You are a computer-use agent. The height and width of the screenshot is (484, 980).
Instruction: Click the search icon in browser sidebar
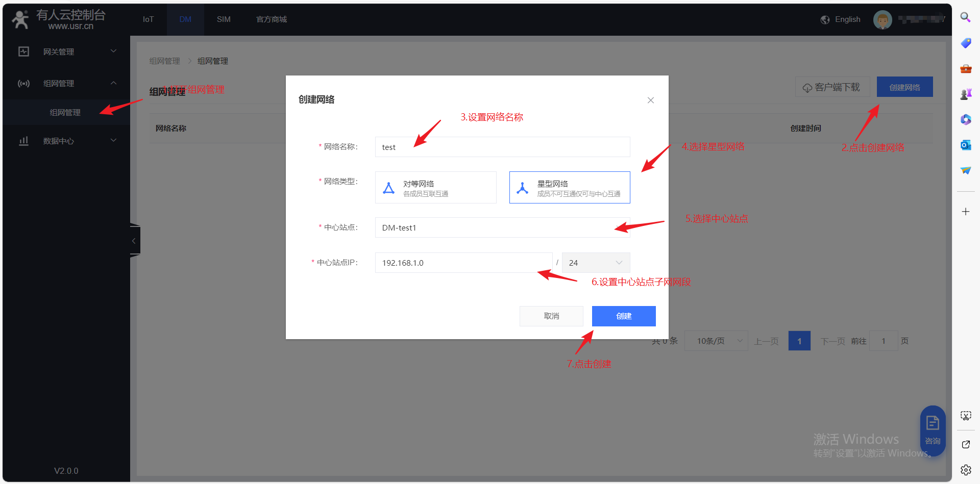pos(965,17)
